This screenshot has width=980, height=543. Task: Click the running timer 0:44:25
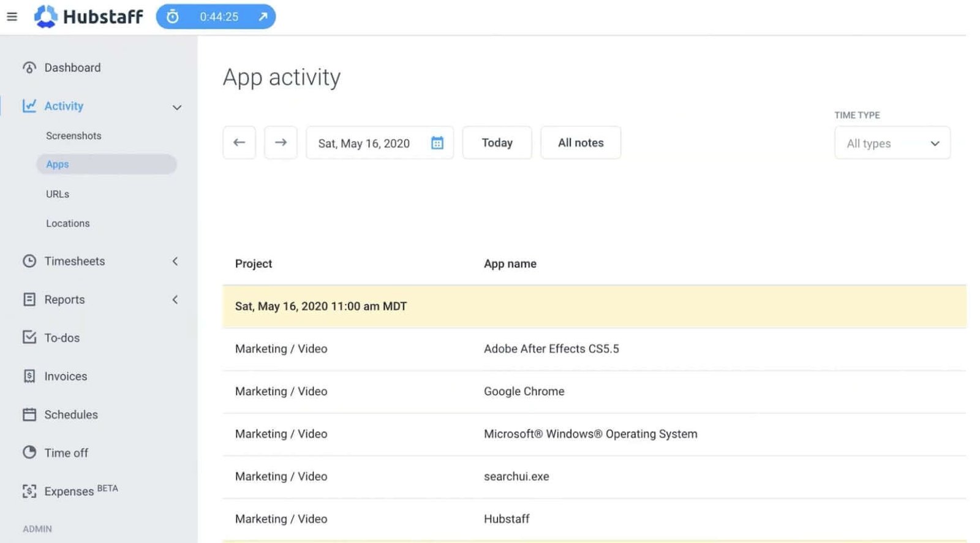tap(219, 17)
